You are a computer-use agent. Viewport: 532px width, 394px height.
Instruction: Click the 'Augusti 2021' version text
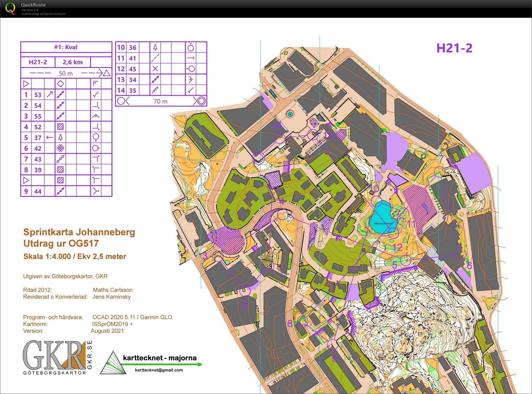pos(107,331)
